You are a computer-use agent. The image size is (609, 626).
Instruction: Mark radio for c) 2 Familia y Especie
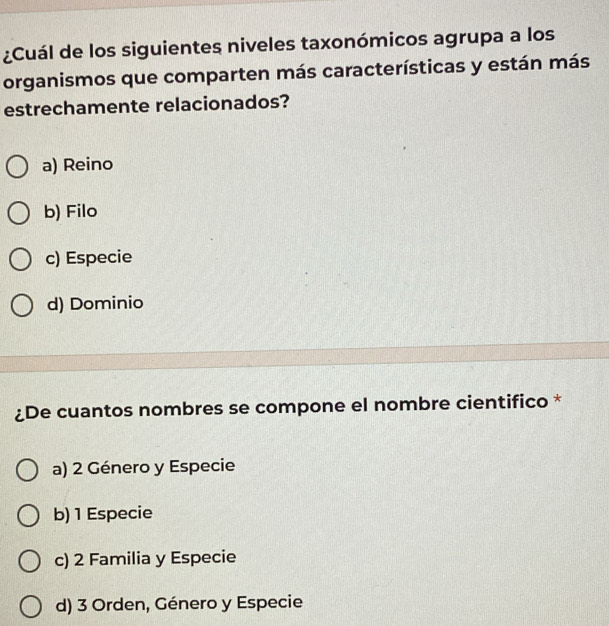[29, 561]
